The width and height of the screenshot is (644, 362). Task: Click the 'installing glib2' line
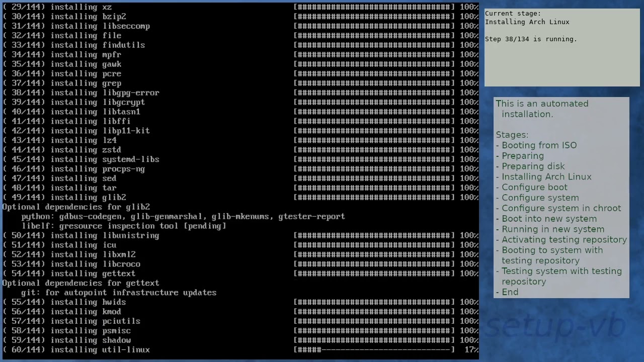point(240,198)
